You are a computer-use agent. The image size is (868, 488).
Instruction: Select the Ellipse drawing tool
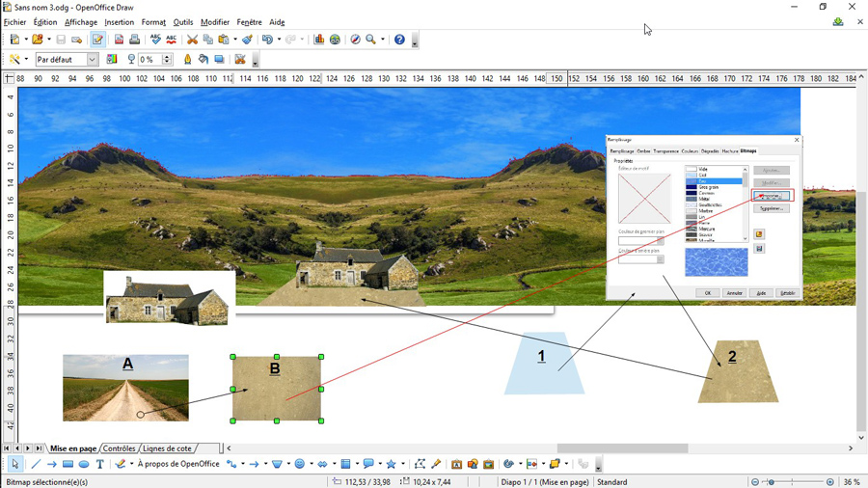[x=84, y=464]
